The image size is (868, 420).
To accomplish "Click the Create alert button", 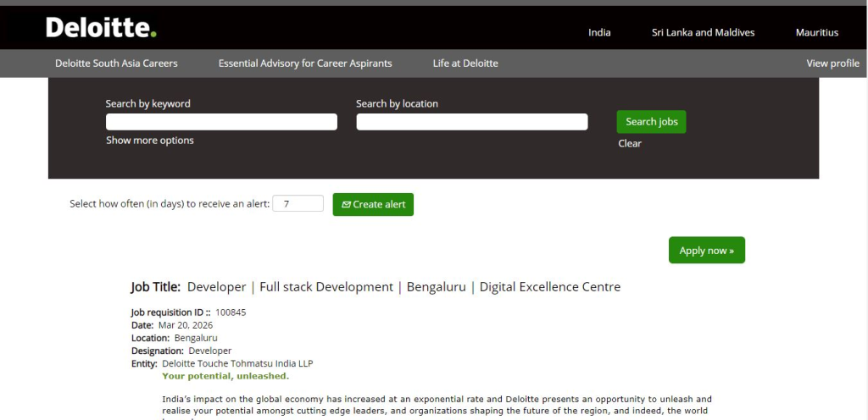I will (373, 204).
